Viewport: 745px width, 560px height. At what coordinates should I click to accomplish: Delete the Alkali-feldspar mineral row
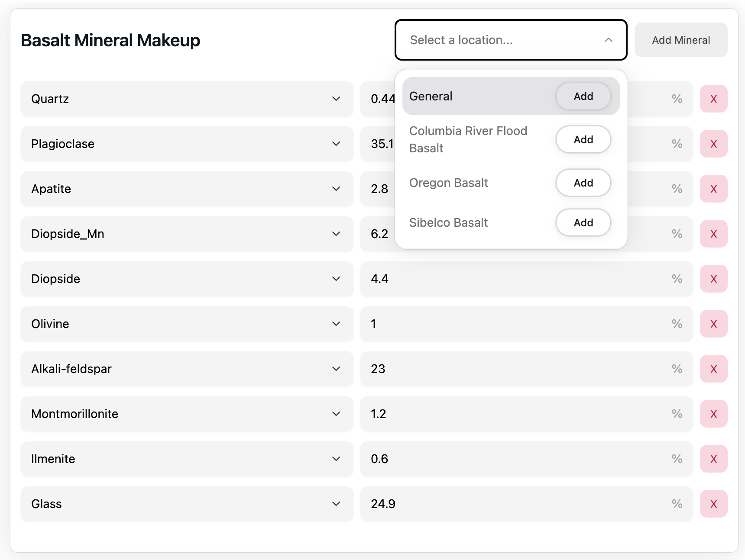pyautogui.click(x=713, y=369)
